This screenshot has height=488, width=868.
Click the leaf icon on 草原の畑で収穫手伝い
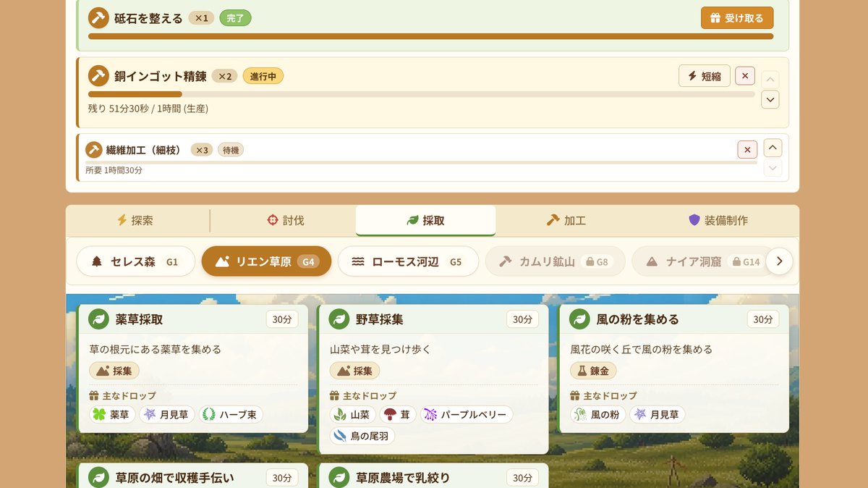tap(98, 478)
